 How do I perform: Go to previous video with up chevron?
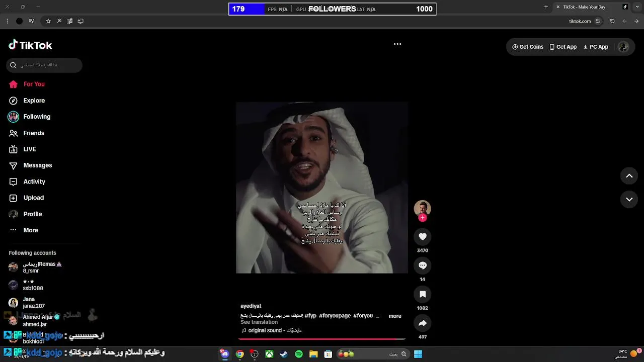tap(629, 176)
